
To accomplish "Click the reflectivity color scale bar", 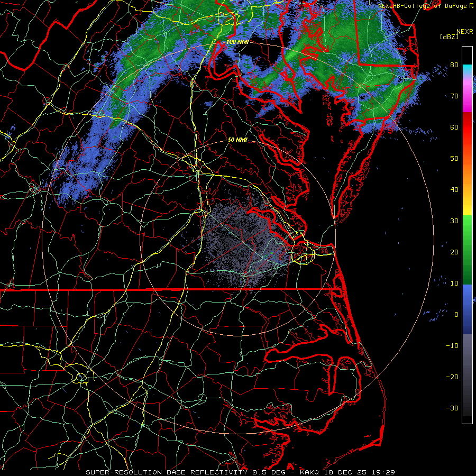I will (468, 235).
